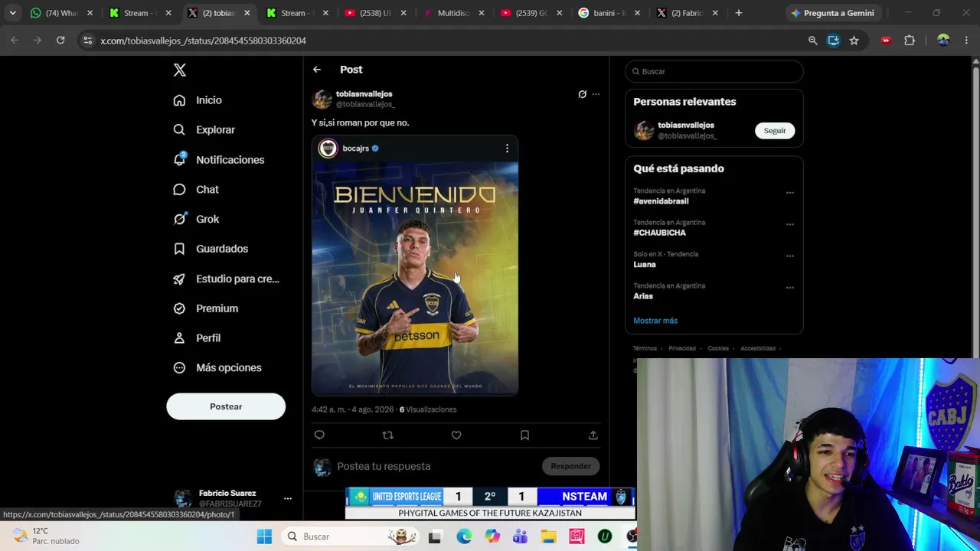
Task: Like the post with the heart icon
Action: click(456, 435)
